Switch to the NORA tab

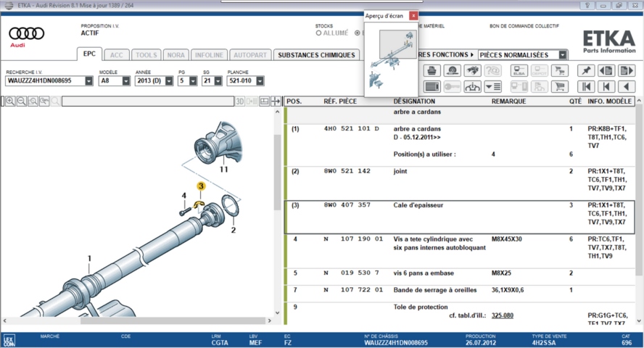[x=176, y=55]
